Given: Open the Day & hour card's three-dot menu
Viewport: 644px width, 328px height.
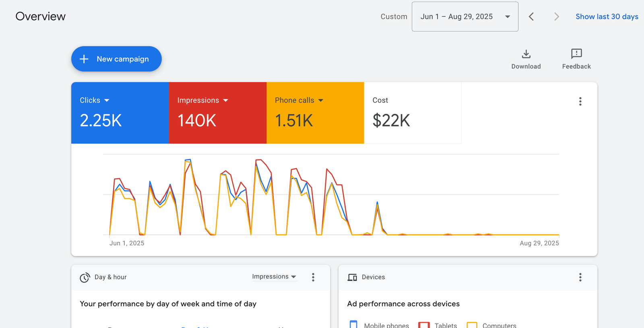Looking at the screenshot, I should click(x=313, y=277).
